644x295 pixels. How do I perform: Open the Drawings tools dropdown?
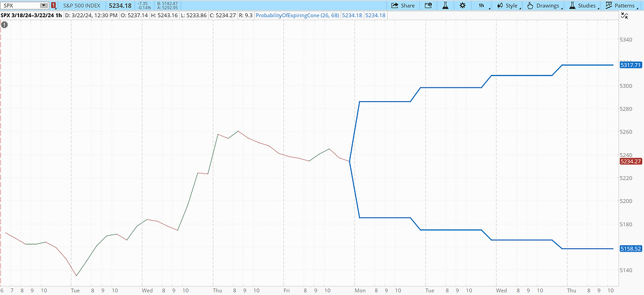point(545,6)
